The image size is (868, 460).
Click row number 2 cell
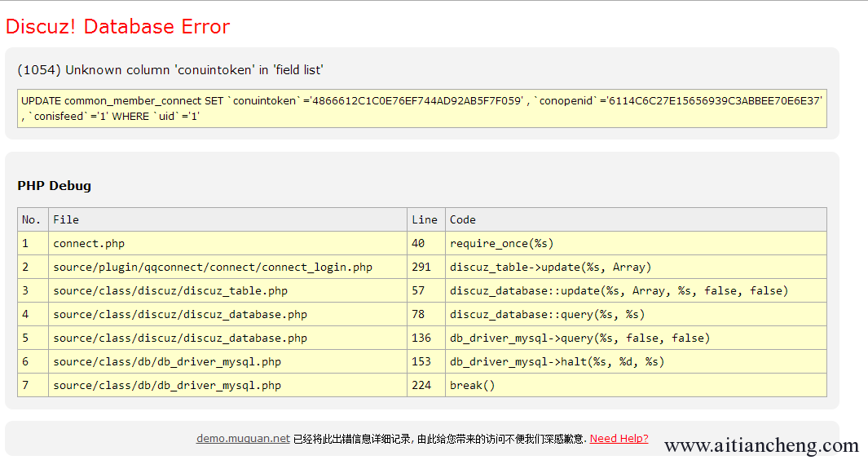[33, 268]
